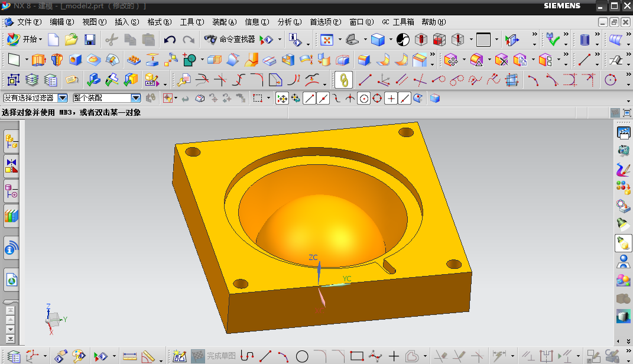Open the 编辑(E) menu
Viewport: 633px width, 364px height.
click(62, 22)
